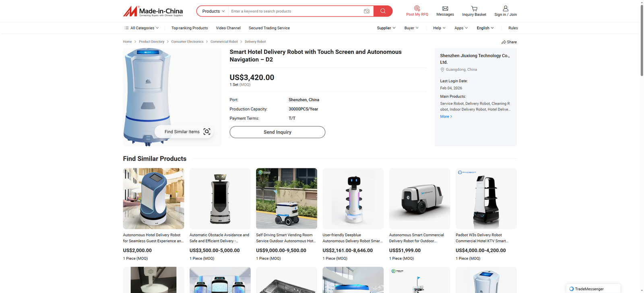
Task: Click the Made-in-China logo
Action: tap(153, 11)
